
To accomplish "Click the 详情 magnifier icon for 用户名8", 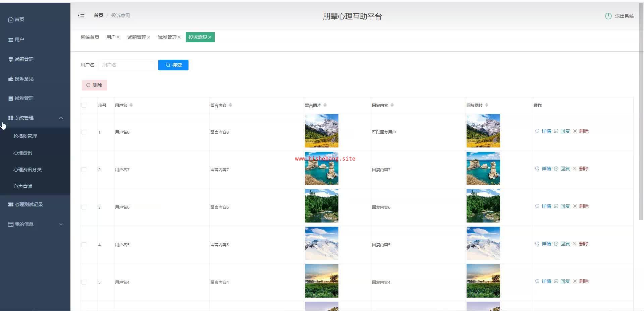I will tap(537, 131).
